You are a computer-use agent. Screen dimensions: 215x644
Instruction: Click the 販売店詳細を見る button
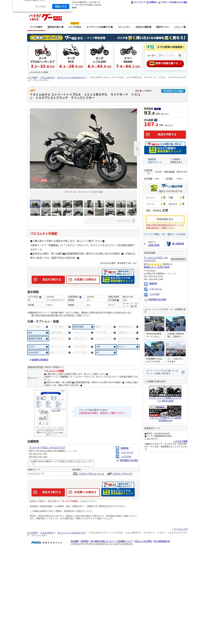pyautogui.click(x=178, y=259)
